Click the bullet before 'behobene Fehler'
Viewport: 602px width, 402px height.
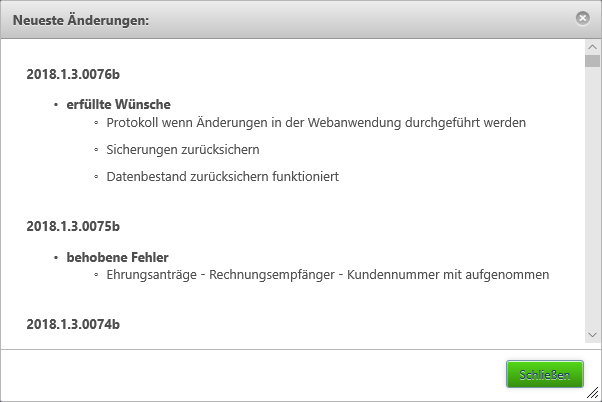coord(56,258)
